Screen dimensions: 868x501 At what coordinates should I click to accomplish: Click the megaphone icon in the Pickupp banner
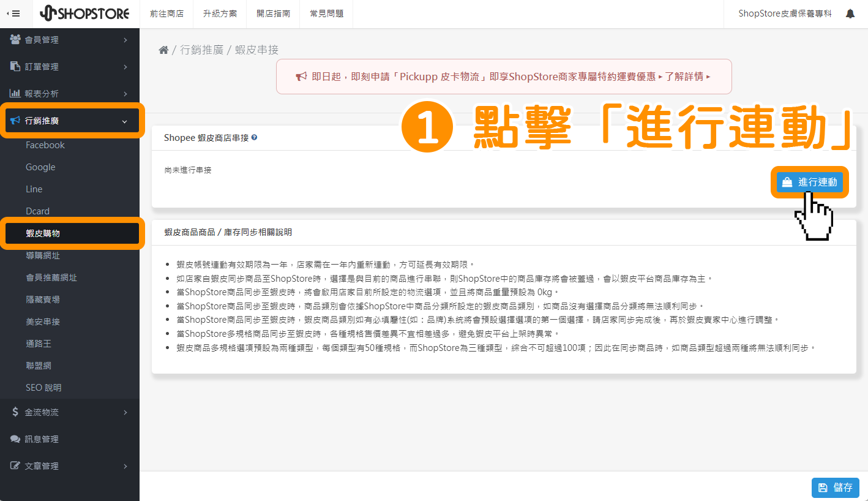(x=301, y=77)
